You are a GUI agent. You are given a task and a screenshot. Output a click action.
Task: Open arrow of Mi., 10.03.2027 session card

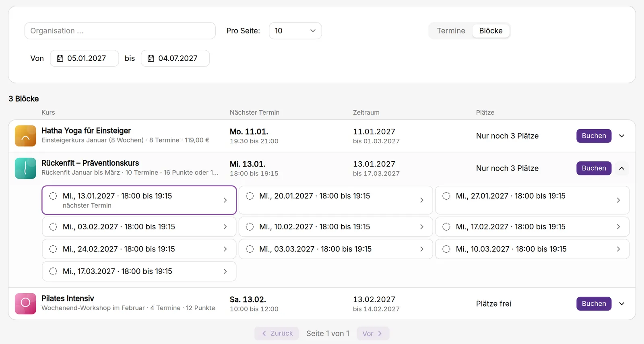(618, 249)
